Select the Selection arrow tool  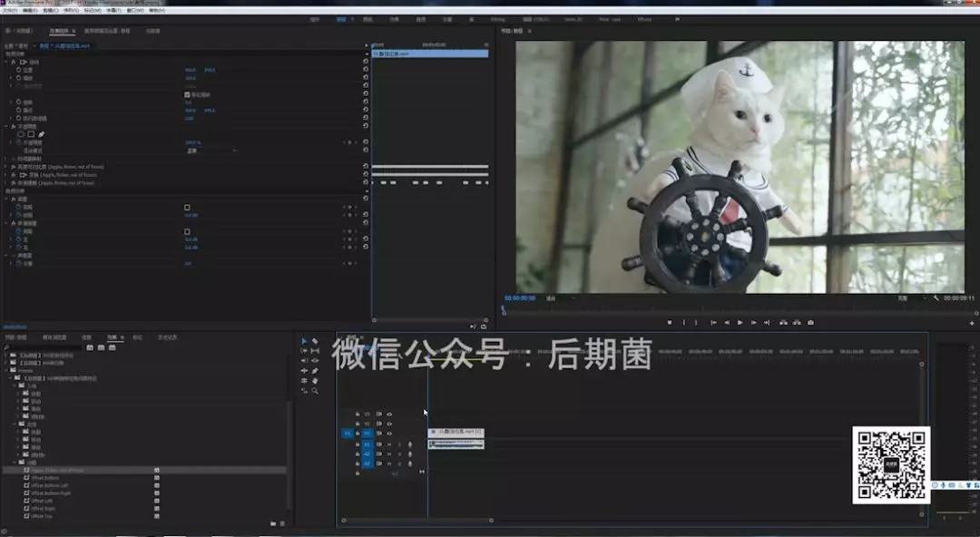pyautogui.click(x=304, y=341)
